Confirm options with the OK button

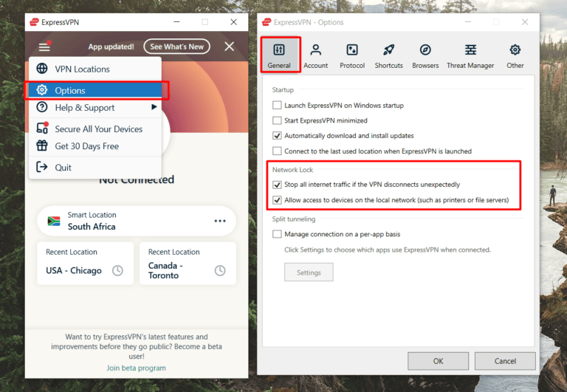click(x=439, y=361)
